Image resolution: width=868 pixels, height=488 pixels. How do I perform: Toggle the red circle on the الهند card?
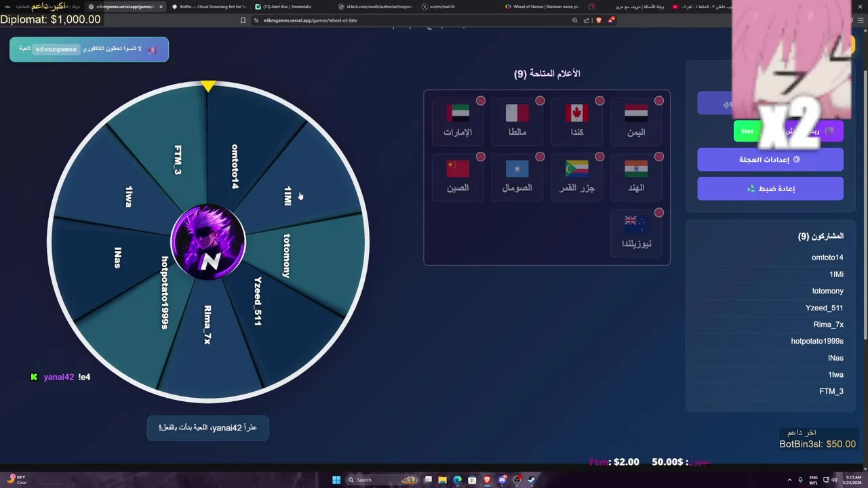coord(658,157)
